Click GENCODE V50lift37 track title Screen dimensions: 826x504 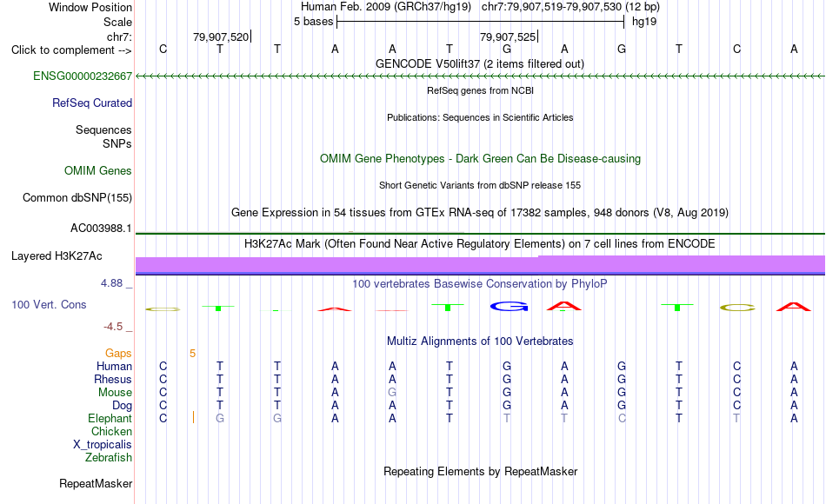click(x=479, y=63)
